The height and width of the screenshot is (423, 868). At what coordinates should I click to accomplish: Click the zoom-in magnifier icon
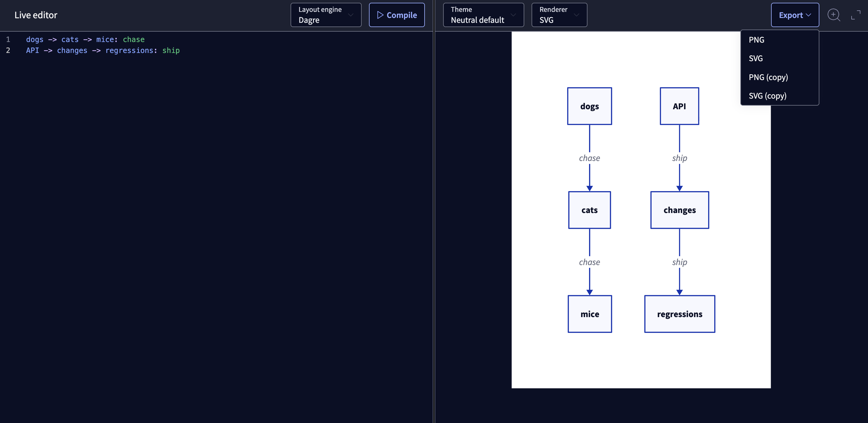tap(833, 15)
